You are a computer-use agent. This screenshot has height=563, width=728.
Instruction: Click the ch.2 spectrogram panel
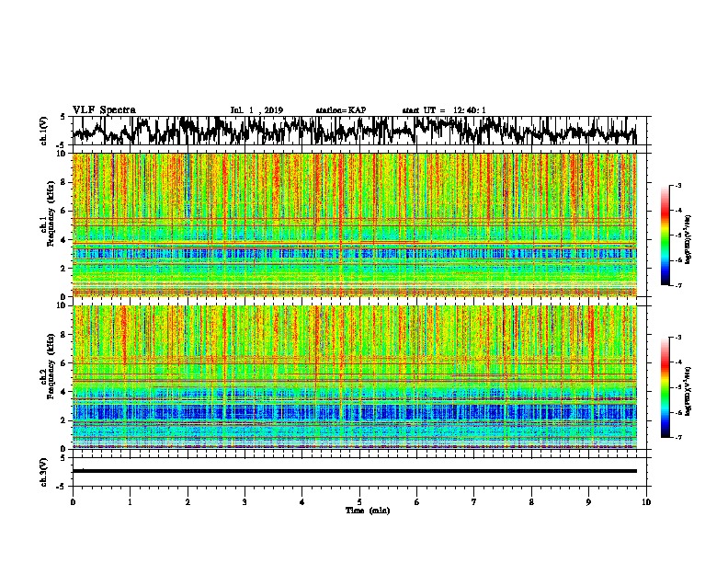[355, 377]
